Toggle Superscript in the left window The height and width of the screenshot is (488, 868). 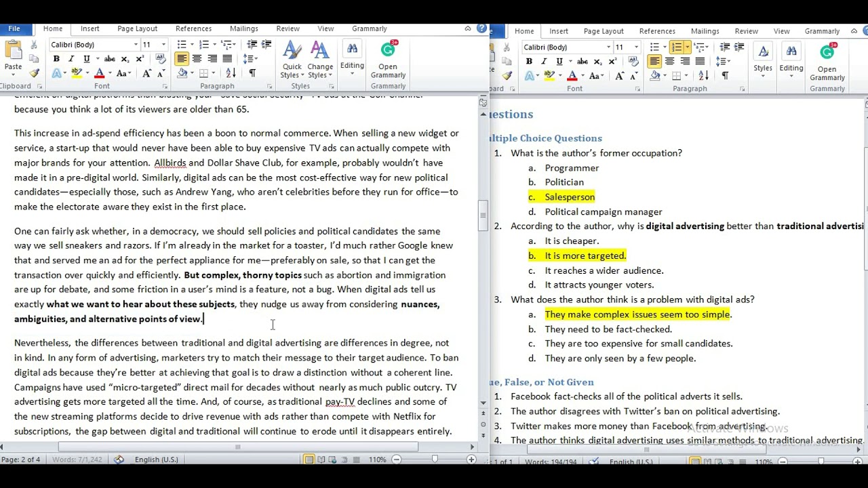pyautogui.click(x=139, y=59)
